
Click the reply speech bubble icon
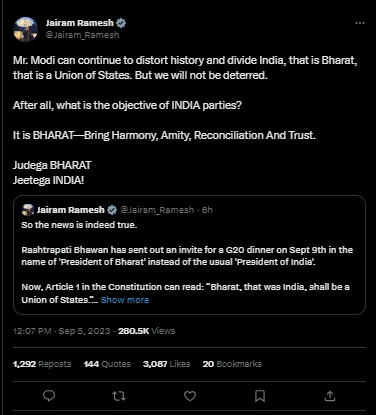tap(49, 396)
